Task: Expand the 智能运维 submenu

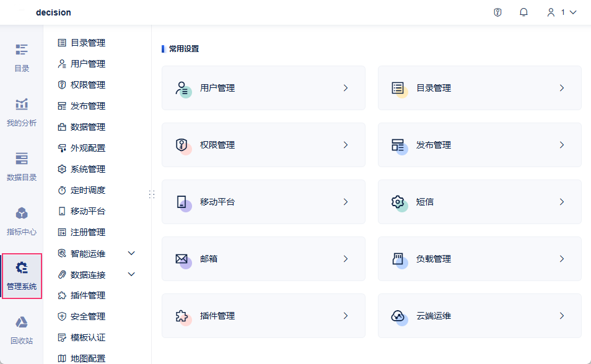Action: pyautogui.click(x=131, y=253)
